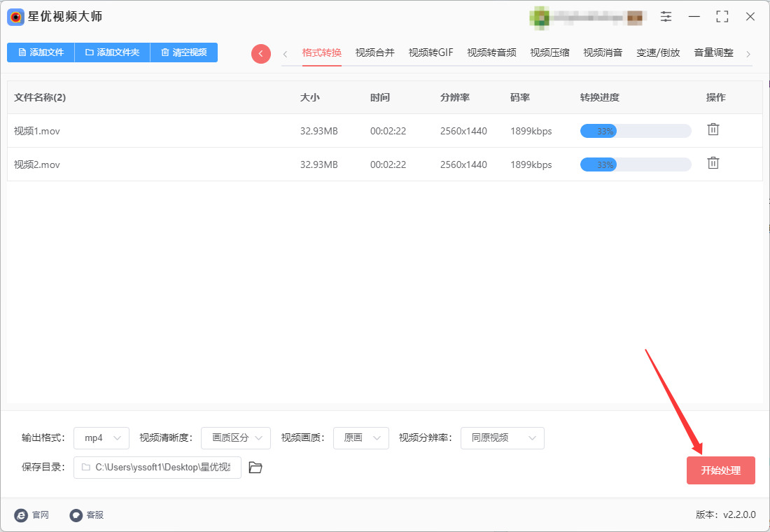Click progress bar of 视频1.mov
This screenshot has width=770, height=532.
coord(636,131)
